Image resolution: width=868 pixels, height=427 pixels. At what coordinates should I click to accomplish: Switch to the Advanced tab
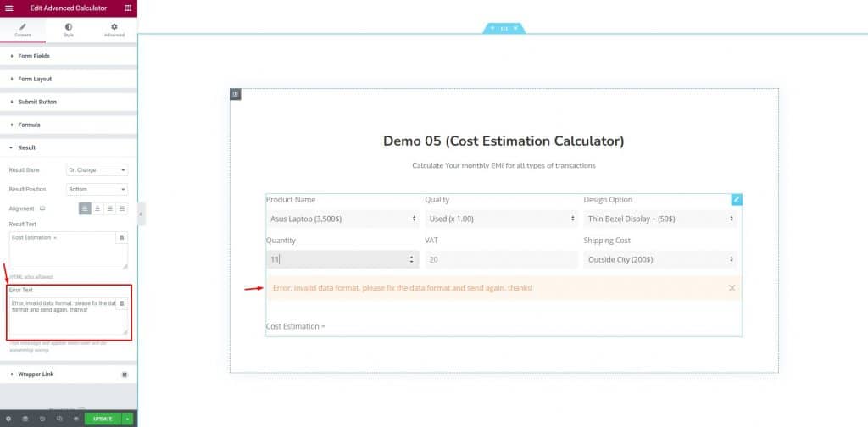114,30
